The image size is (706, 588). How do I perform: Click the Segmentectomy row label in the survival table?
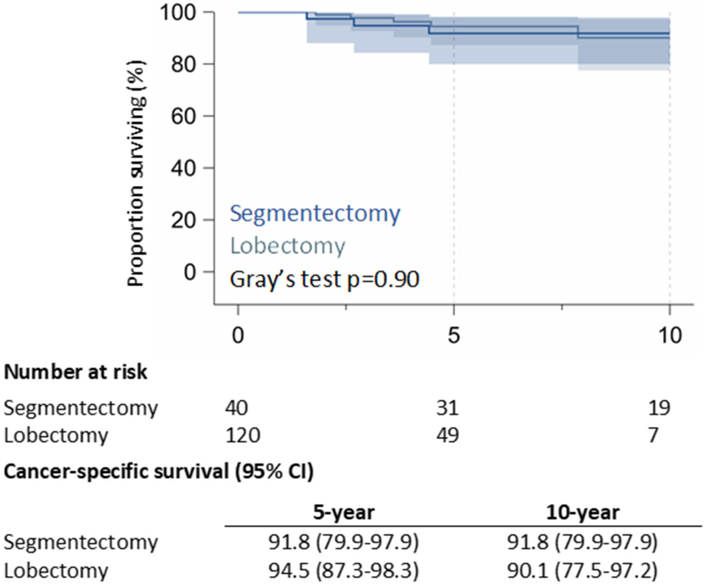coord(81,542)
